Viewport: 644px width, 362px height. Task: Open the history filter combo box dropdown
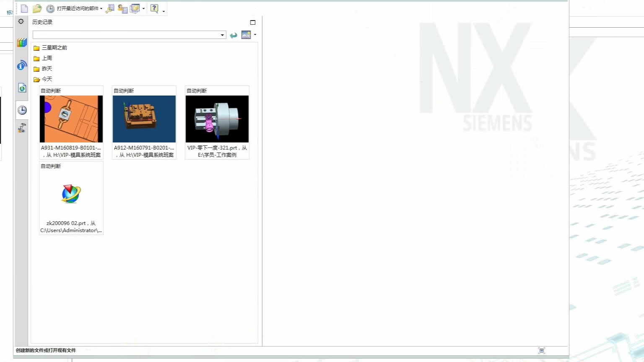point(222,35)
